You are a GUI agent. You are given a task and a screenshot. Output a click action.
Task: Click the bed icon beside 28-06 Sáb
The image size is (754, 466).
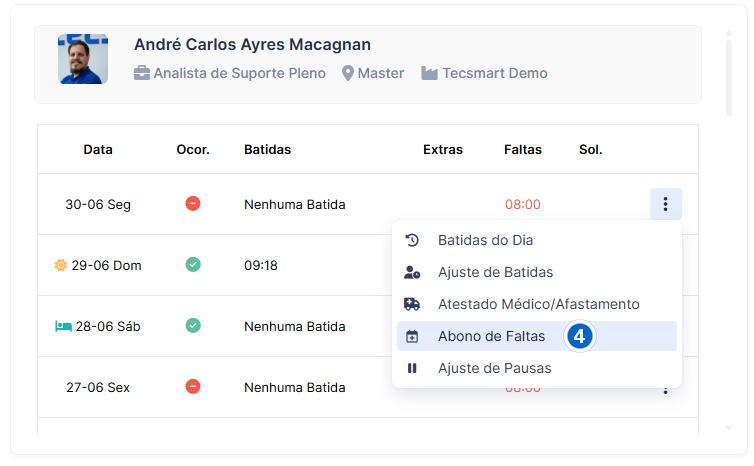(x=63, y=327)
